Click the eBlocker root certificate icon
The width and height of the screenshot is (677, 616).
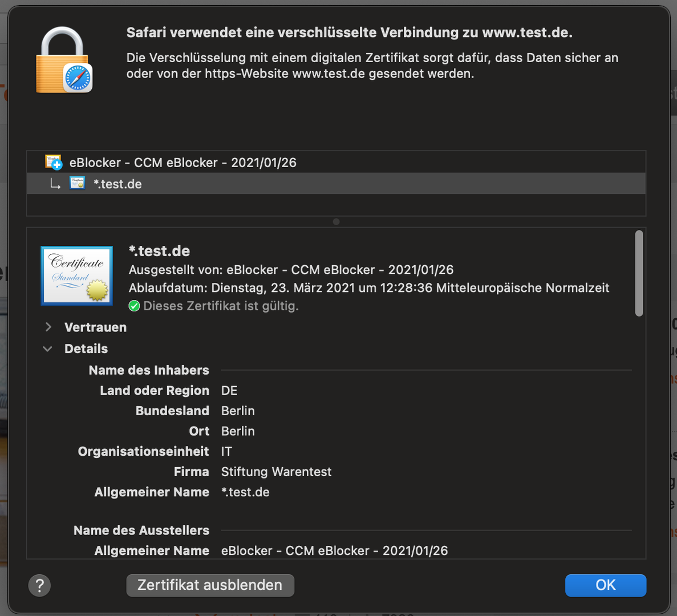coord(54,163)
